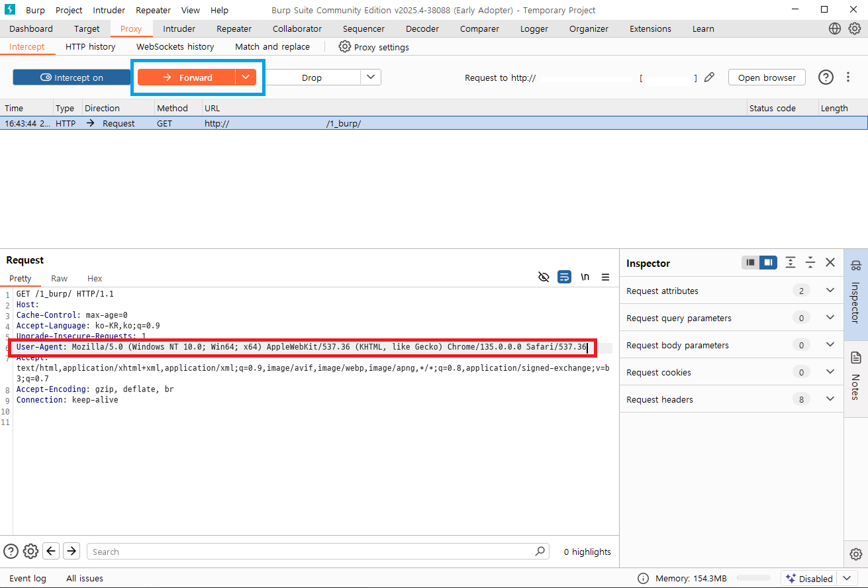Switch to the Dashboard tab
868x588 pixels.
point(31,28)
